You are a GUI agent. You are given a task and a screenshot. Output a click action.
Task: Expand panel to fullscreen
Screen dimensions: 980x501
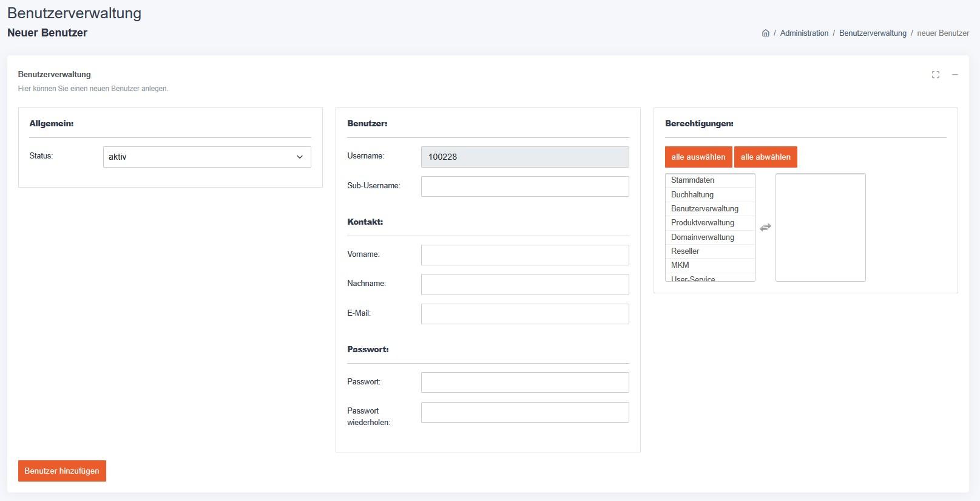tap(935, 75)
